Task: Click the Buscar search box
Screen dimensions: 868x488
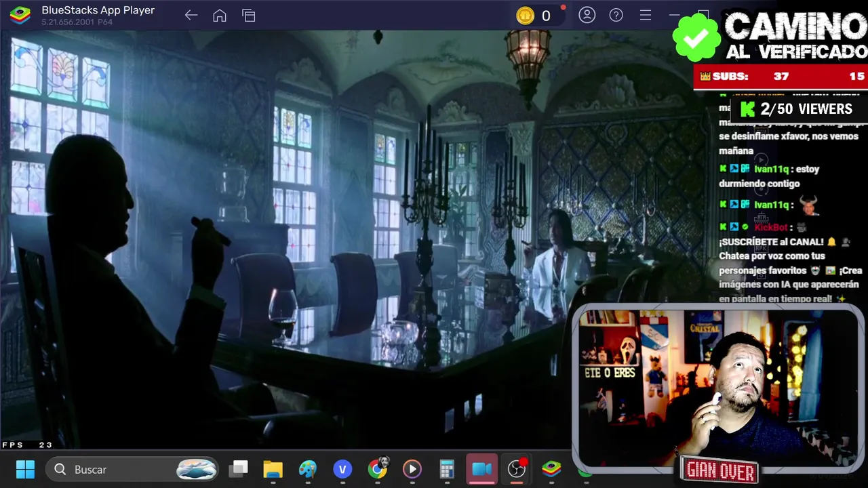Action: 133,469
